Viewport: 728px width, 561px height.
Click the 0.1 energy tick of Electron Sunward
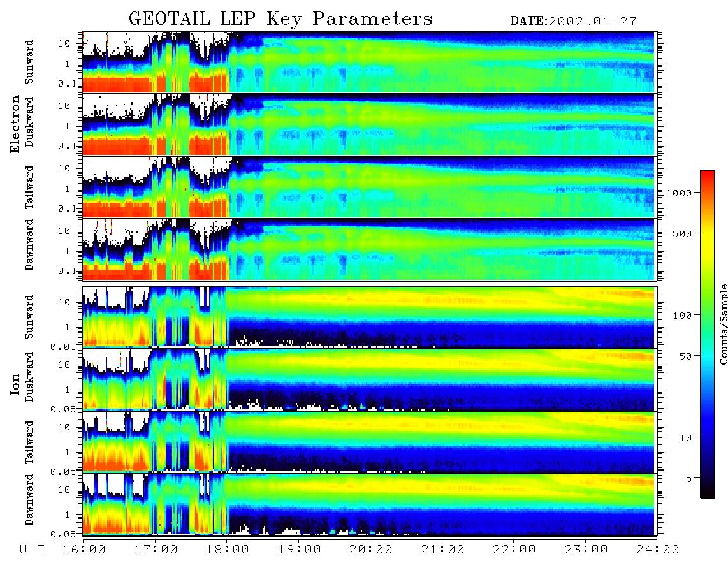tap(69, 84)
